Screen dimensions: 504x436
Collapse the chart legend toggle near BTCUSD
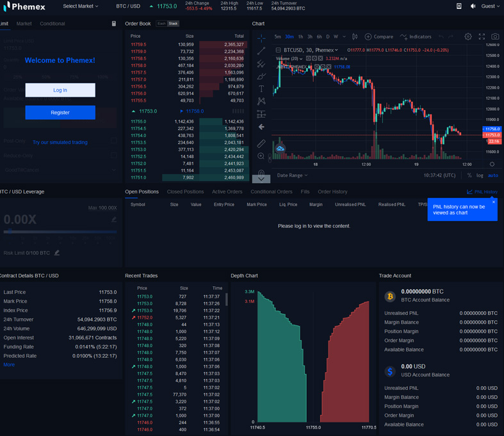pyautogui.click(x=279, y=50)
